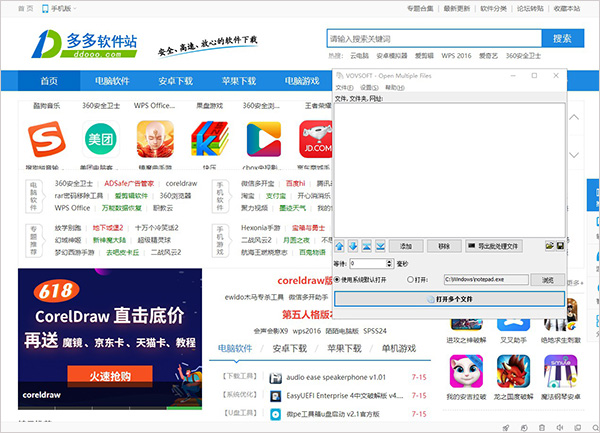
Task: Click the green 美团 app icon
Action: [101, 139]
